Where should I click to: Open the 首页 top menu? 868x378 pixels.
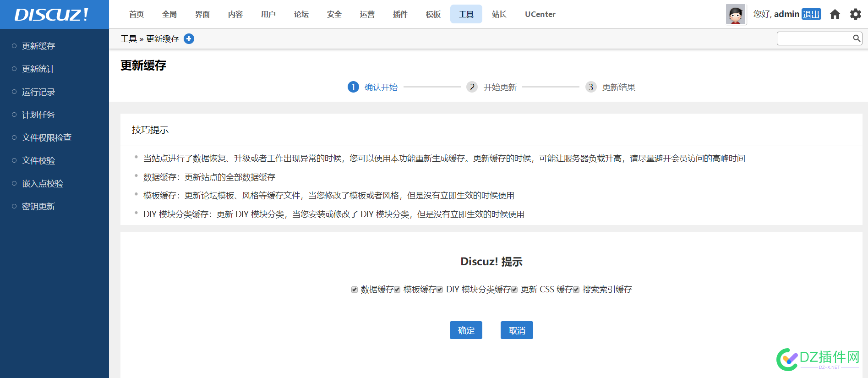point(136,14)
